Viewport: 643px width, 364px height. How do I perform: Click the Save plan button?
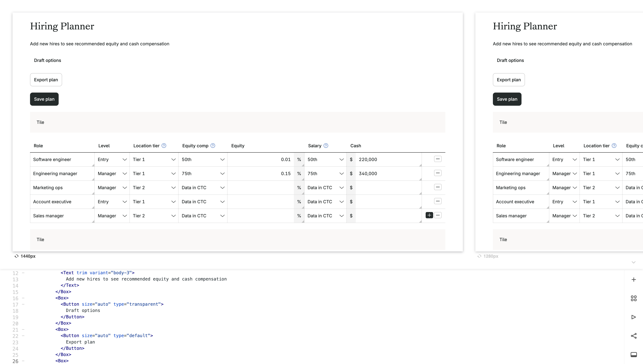(44, 99)
